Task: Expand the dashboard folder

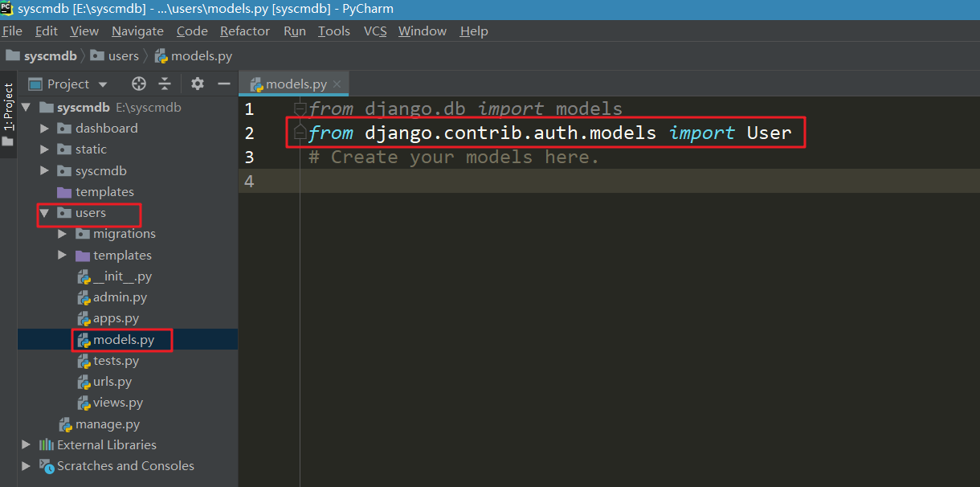Action: click(x=44, y=128)
